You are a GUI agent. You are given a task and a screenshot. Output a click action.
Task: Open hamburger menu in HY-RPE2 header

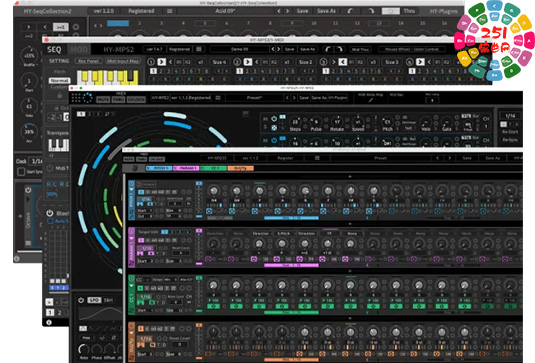click(x=218, y=98)
